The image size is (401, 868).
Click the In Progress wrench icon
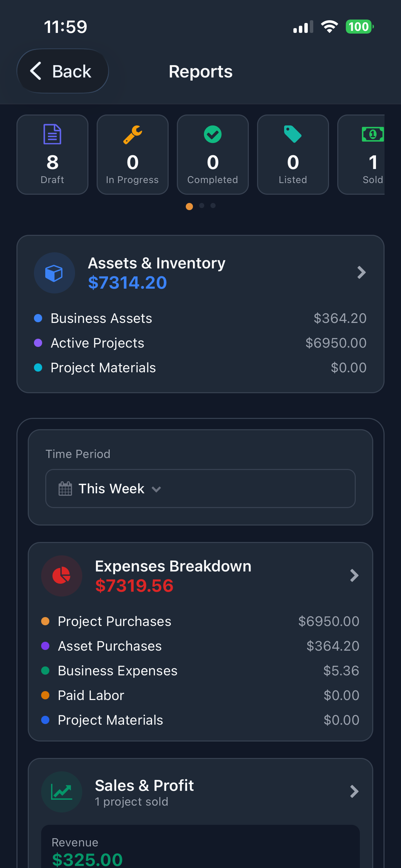click(x=133, y=134)
